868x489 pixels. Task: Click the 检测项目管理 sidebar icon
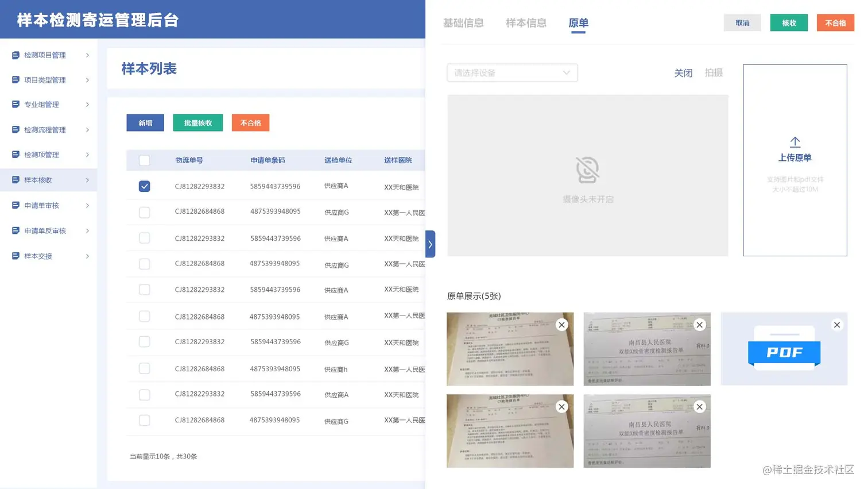[x=15, y=55]
